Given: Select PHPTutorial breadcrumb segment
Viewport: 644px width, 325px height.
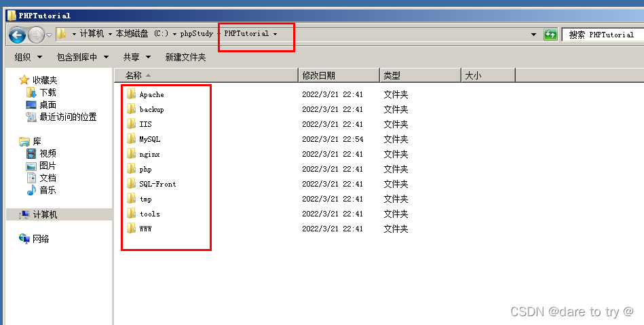Looking at the screenshot, I should (246, 34).
